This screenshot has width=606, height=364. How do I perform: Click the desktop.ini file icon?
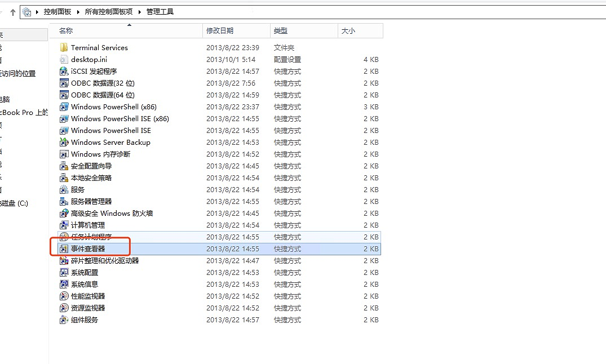[x=64, y=60]
